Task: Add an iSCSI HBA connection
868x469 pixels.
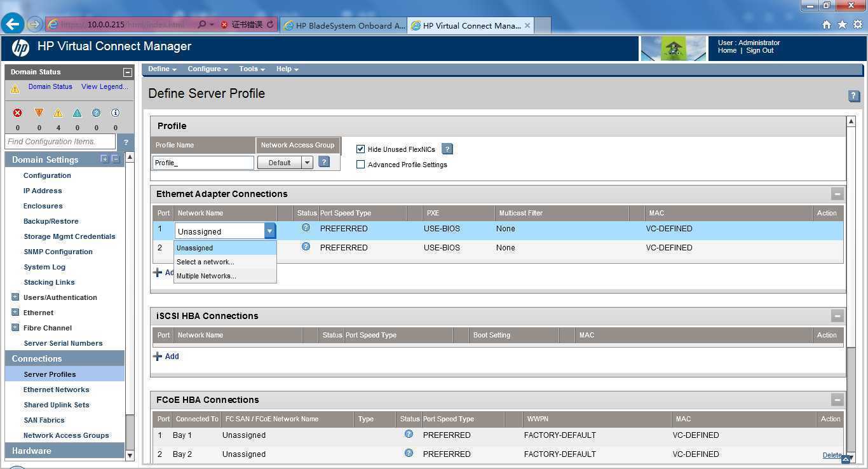Action: point(166,357)
